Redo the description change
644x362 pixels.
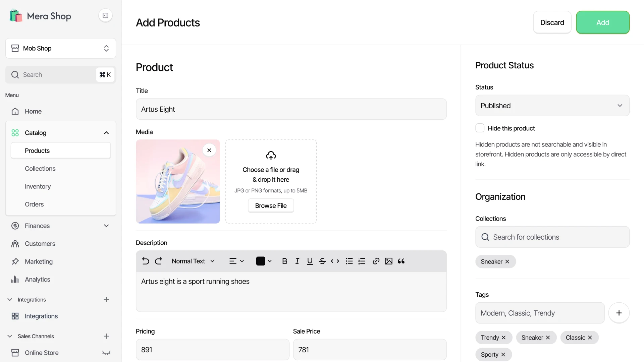click(x=158, y=261)
